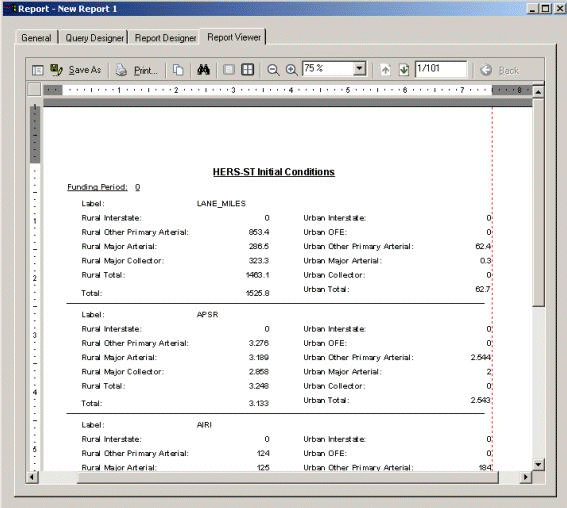Click the value 124 in AIRI section
Screen dimensions: 567x508
point(263,453)
